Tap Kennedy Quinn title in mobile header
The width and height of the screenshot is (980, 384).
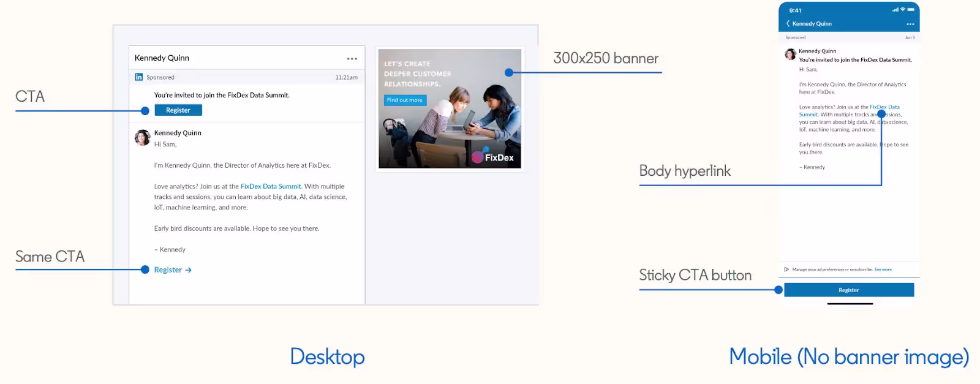coord(812,24)
